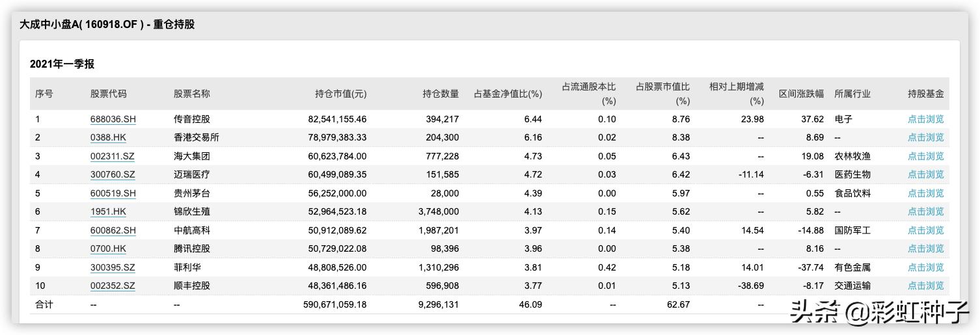Click total net value ratio 46.09
This screenshot has height=335, width=980.
coord(530,304)
